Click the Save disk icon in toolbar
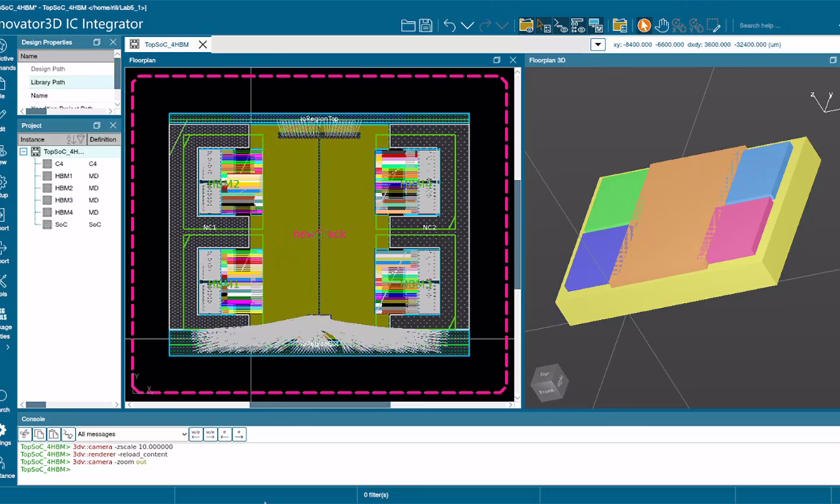This screenshot has width=840, height=504. [425, 26]
